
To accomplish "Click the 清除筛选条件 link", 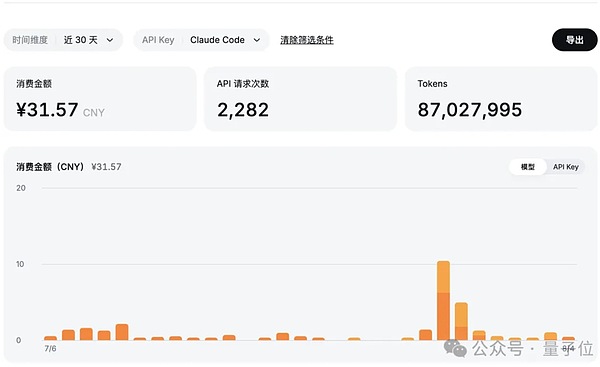I will click(x=307, y=40).
